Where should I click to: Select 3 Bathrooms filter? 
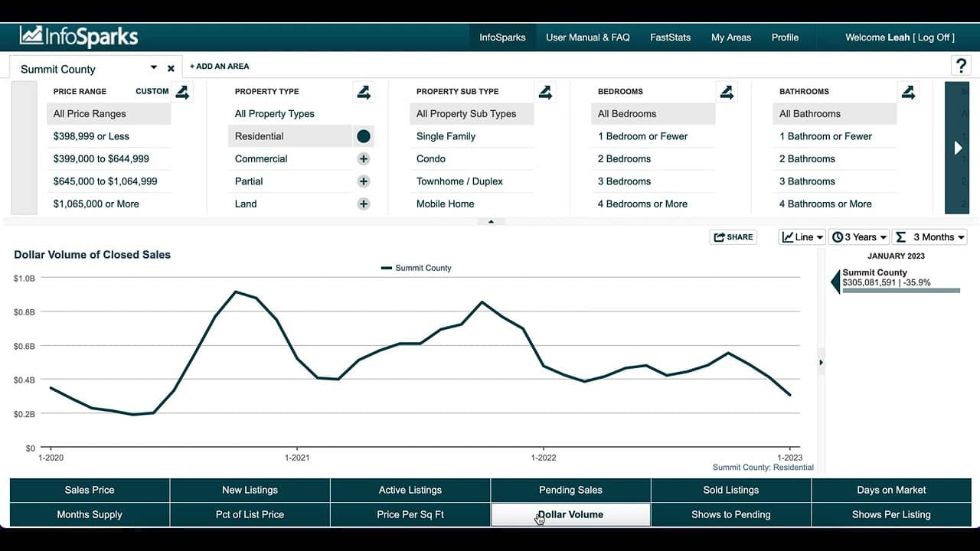click(x=835, y=181)
